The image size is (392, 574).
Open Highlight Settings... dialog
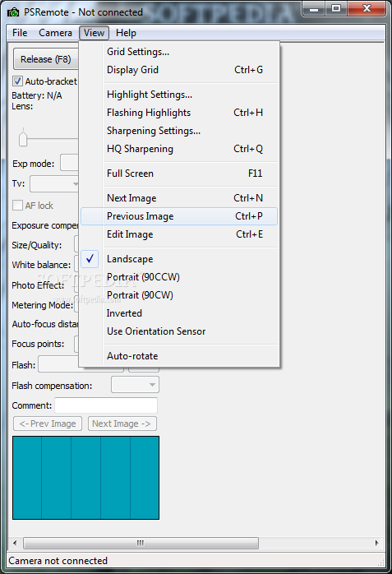point(179,95)
